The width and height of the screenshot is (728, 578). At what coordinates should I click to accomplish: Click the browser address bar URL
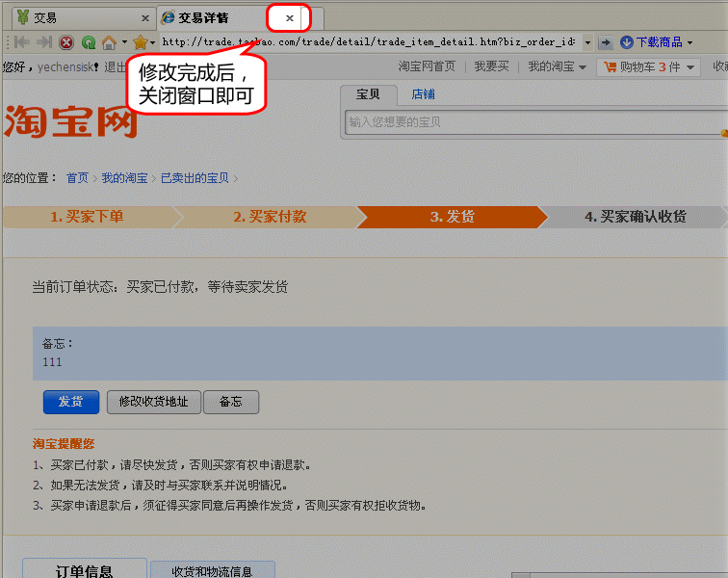pos(369,42)
